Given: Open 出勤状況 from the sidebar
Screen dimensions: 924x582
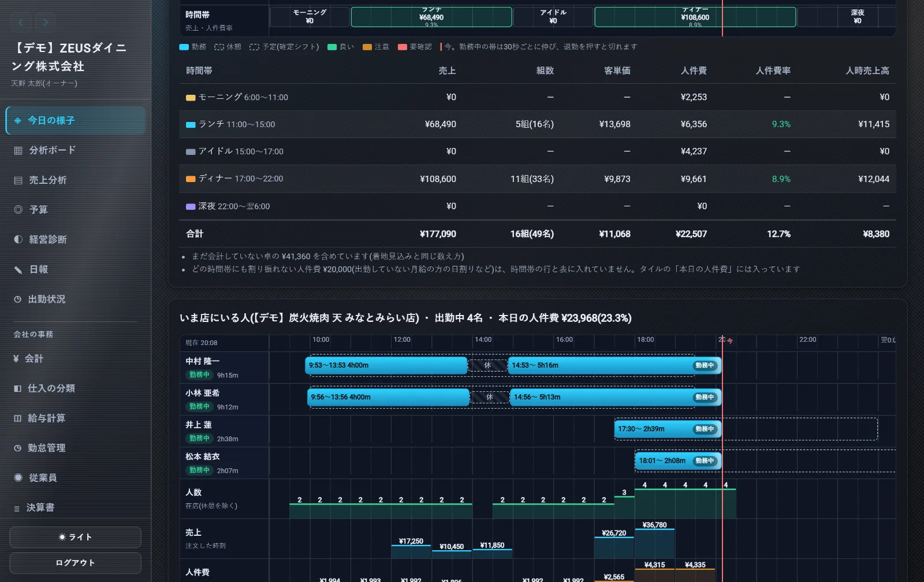Looking at the screenshot, I should pyautogui.click(x=76, y=299).
